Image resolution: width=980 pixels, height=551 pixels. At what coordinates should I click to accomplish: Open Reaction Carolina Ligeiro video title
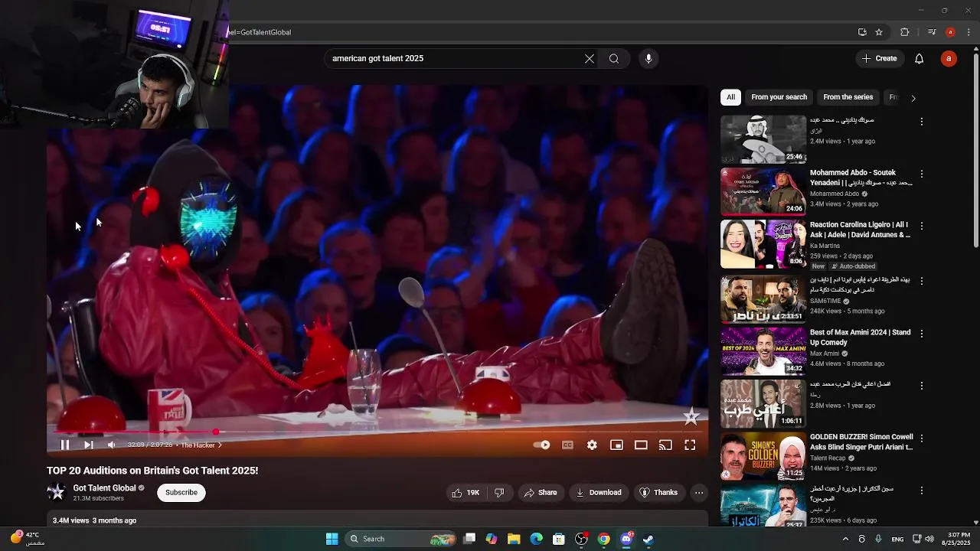(x=860, y=230)
